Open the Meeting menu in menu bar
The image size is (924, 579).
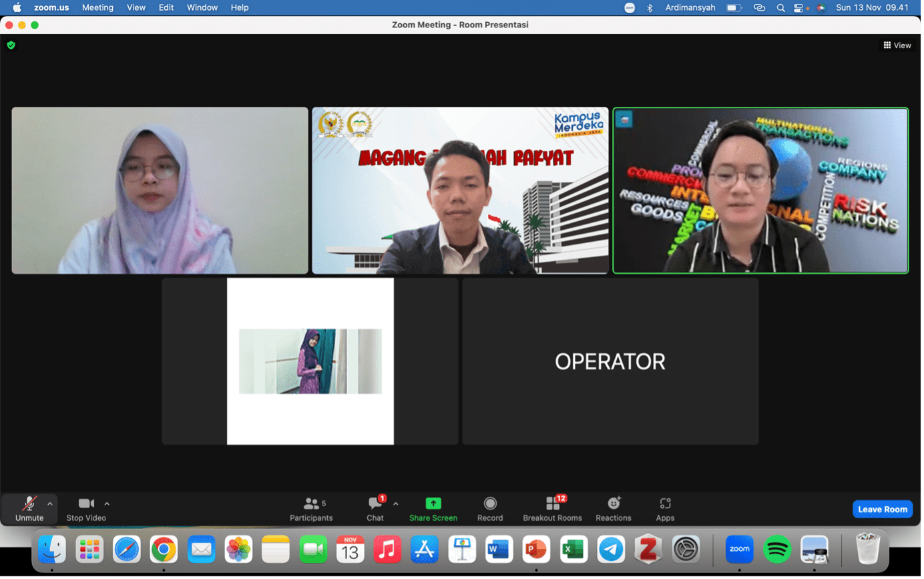(x=97, y=7)
